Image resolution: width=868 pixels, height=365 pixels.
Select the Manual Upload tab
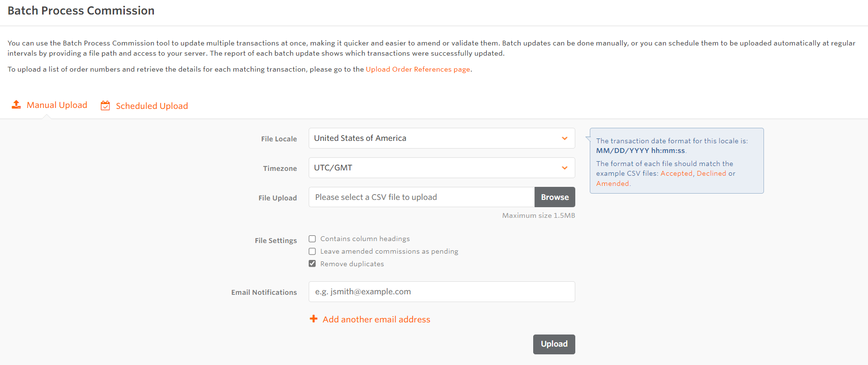click(x=57, y=105)
